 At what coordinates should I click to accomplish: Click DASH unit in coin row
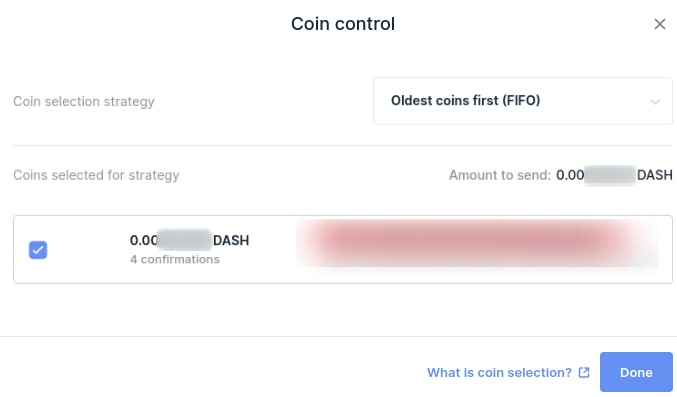pyautogui.click(x=231, y=240)
